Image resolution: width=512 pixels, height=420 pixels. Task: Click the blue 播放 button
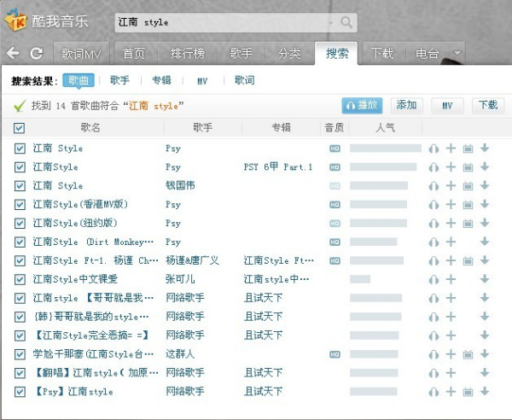tap(362, 106)
